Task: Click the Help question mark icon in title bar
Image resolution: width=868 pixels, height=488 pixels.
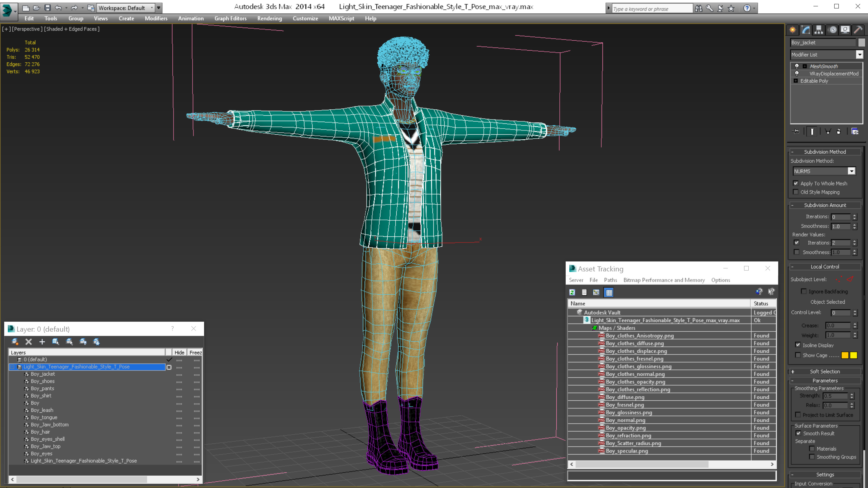Action: [747, 8]
